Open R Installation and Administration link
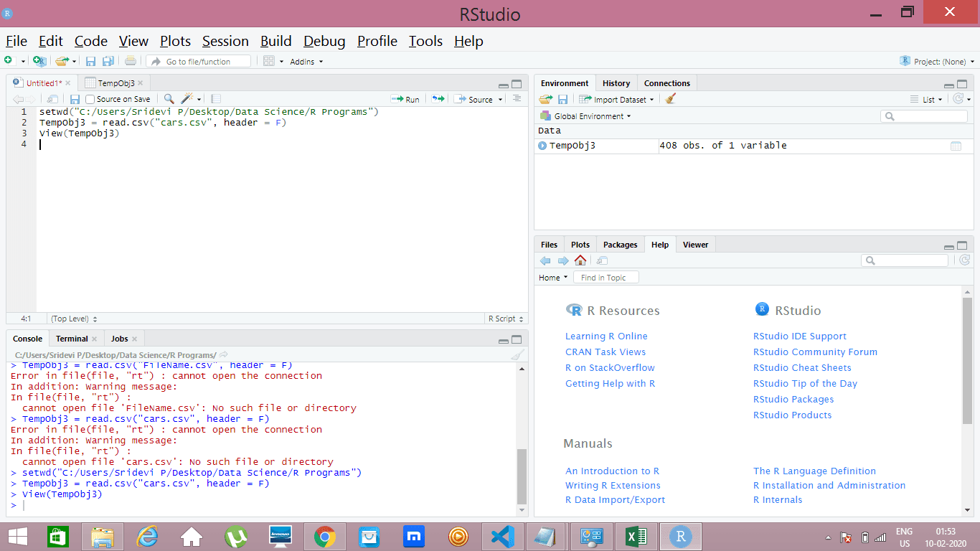The height and width of the screenshot is (551, 980). [x=829, y=485]
